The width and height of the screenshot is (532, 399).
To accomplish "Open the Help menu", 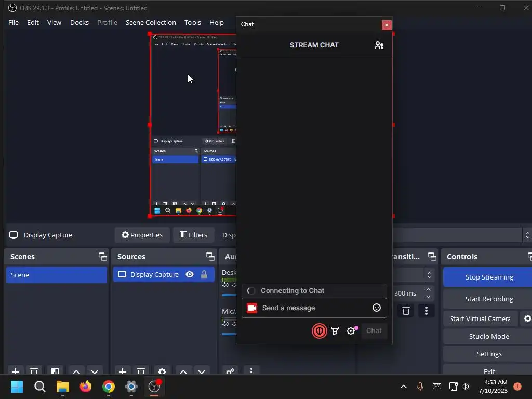I will [217, 22].
